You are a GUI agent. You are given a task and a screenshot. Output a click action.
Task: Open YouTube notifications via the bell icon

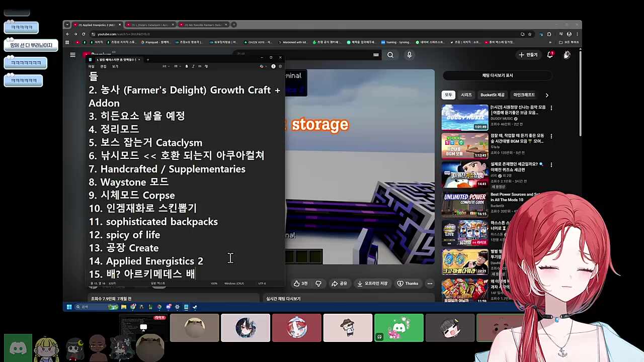(549, 55)
